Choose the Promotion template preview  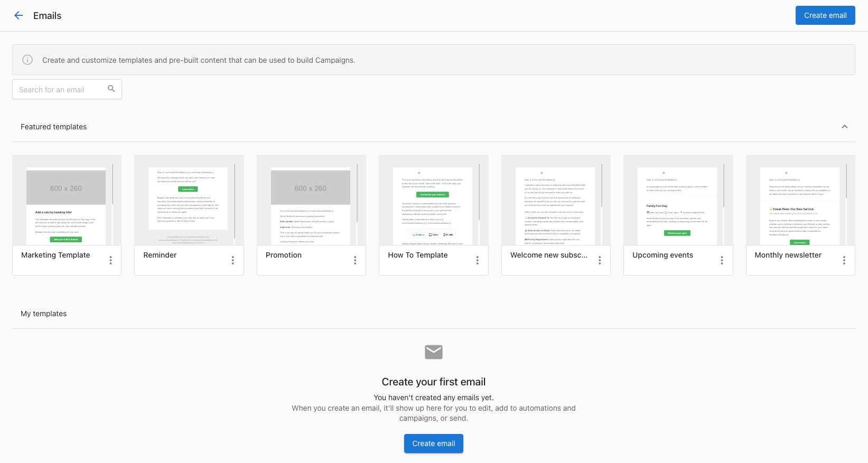pos(311,200)
